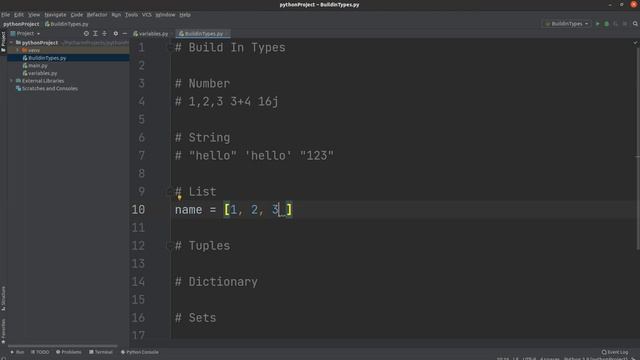Switch to the variables.py editor tab
The width and height of the screenshot is (640, 360).
point(151,34)
